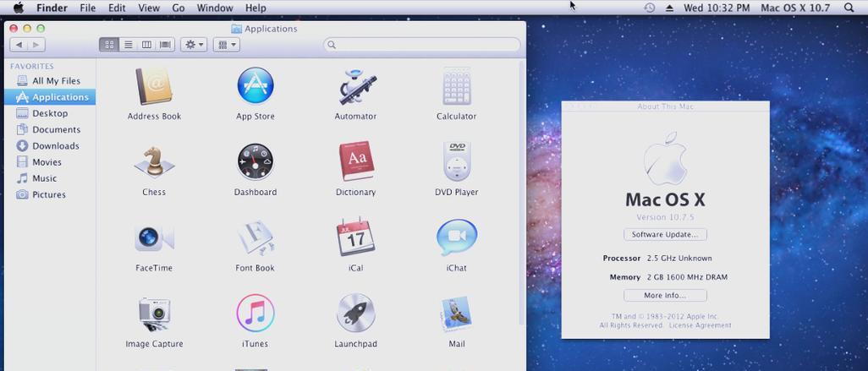The height and width of the screenshot is (371, 868).
Task: Select Downloads in sidebar
Action: [x=50, y=146]
